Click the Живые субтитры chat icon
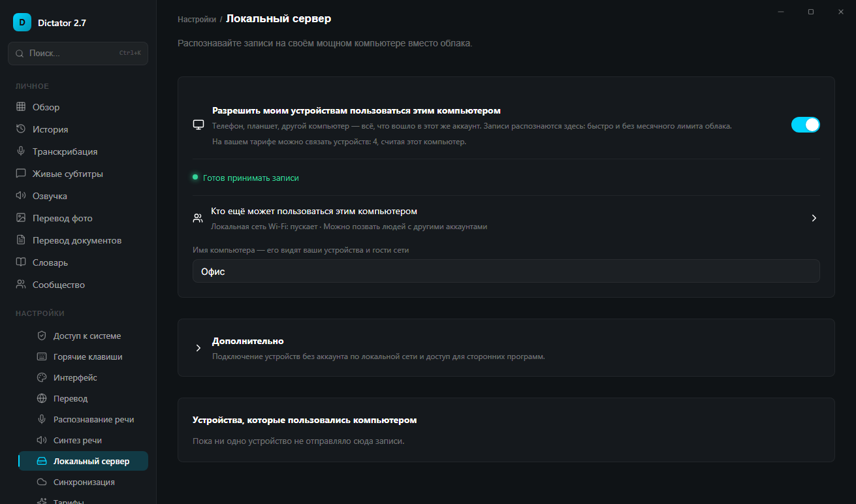Image resolution: width=856 pixels, height=504 pixels. point(21,174)
